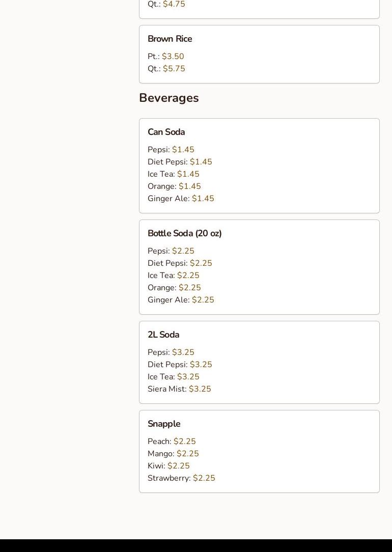This screenshot has width=392, height=552.
Task: Pick the Can Soda Orange option
Action: tap(174, 186)
